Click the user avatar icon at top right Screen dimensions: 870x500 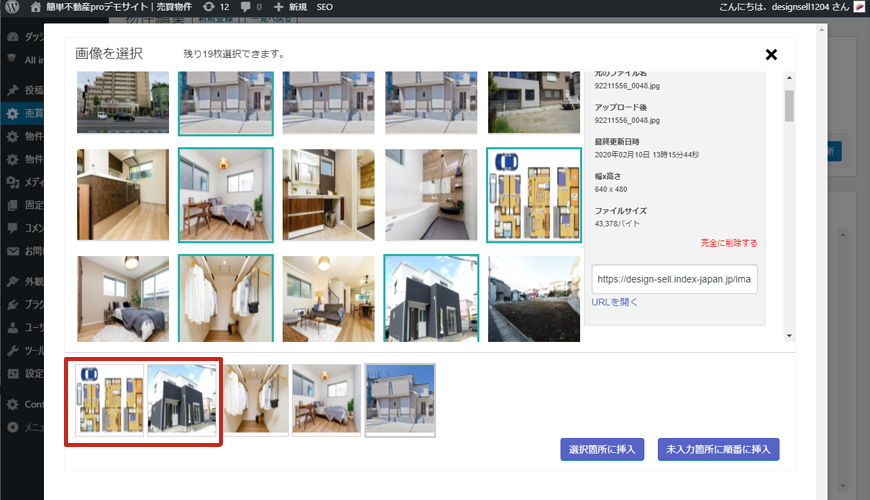tap(859, 7)
